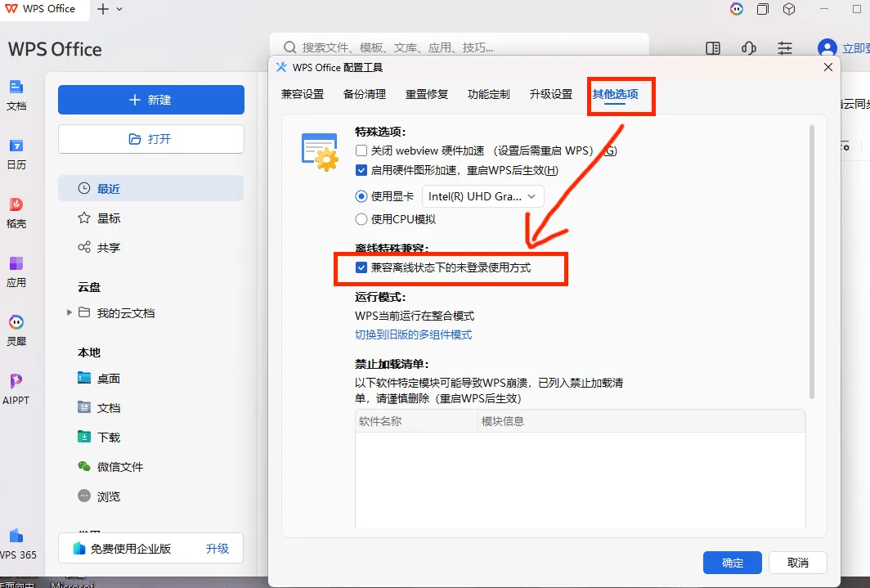Click the 取消 button

click(798, 563)
